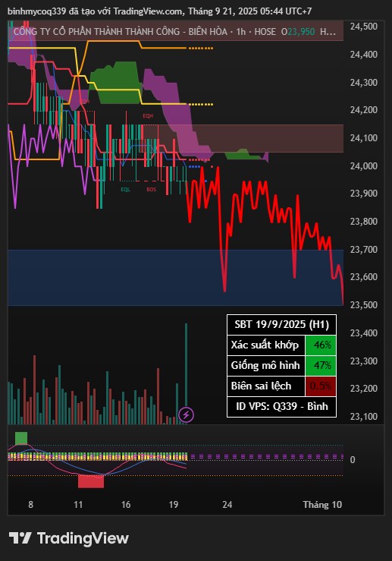Screen dimensions: 392x561
Task: Select the red histogram block in oscillator
Action: click(x=91, y=481)
